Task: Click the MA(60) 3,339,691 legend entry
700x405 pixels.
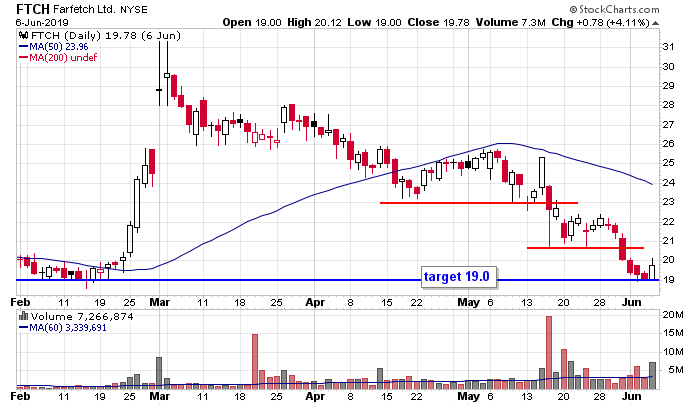Action: pos(62,328)
